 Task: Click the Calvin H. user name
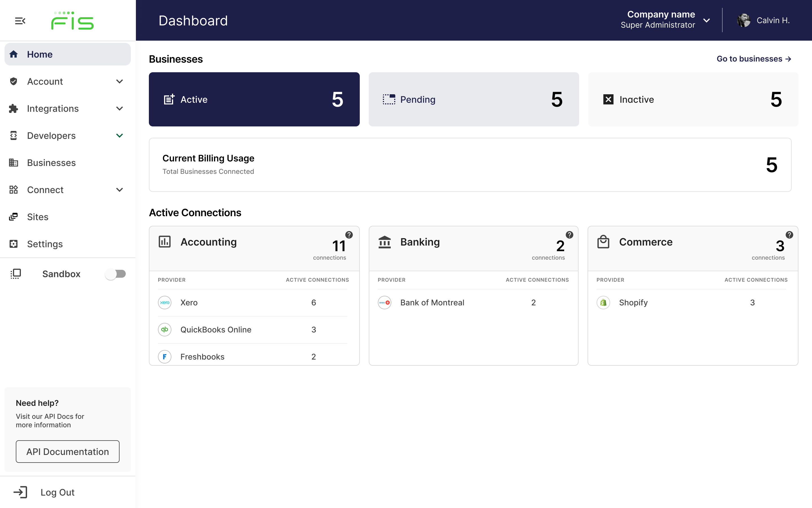[773, 21]
